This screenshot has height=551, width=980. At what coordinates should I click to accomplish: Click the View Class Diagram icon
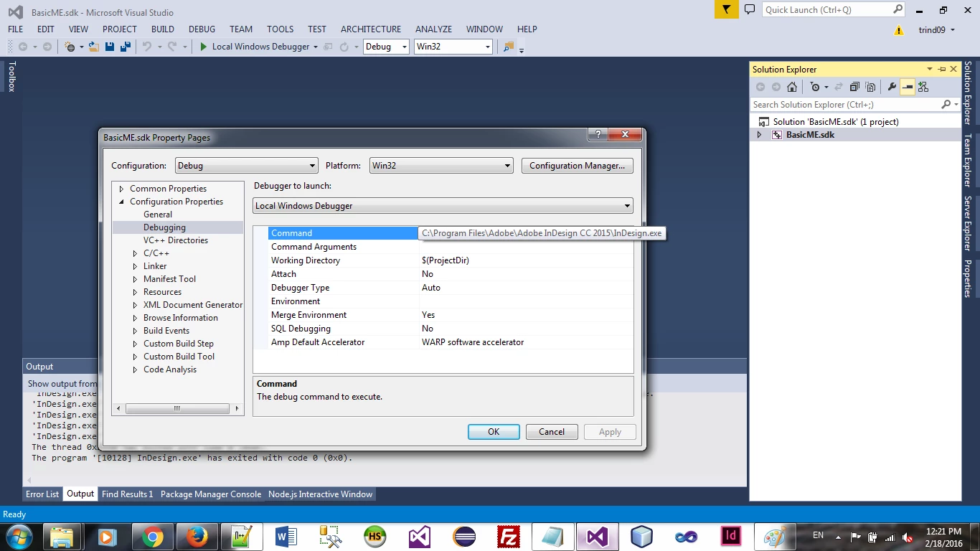[923, 87]
